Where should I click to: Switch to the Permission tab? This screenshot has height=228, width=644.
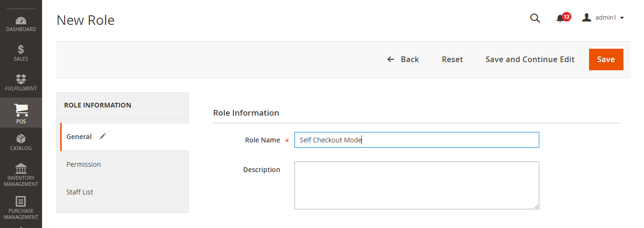(x=84, y=164)
